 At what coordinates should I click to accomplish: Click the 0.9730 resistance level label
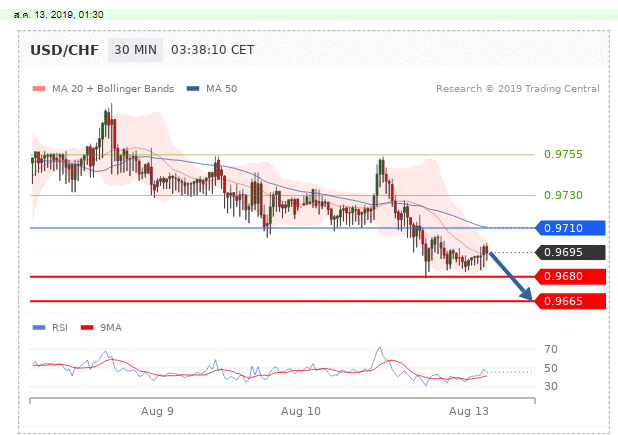coord(563,195)
